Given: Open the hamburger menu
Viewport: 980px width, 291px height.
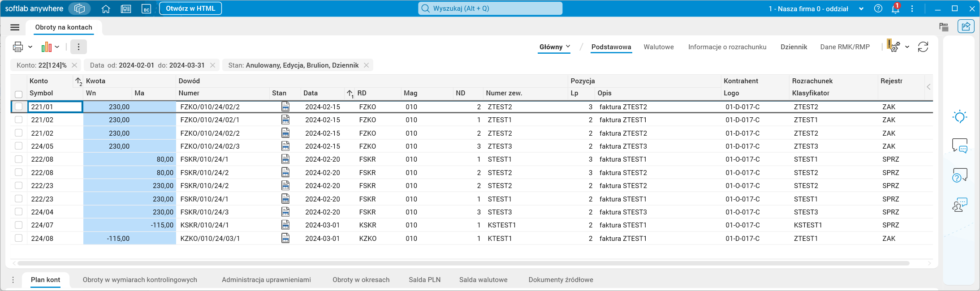Looking at the screenshot, I should (15, 27).
